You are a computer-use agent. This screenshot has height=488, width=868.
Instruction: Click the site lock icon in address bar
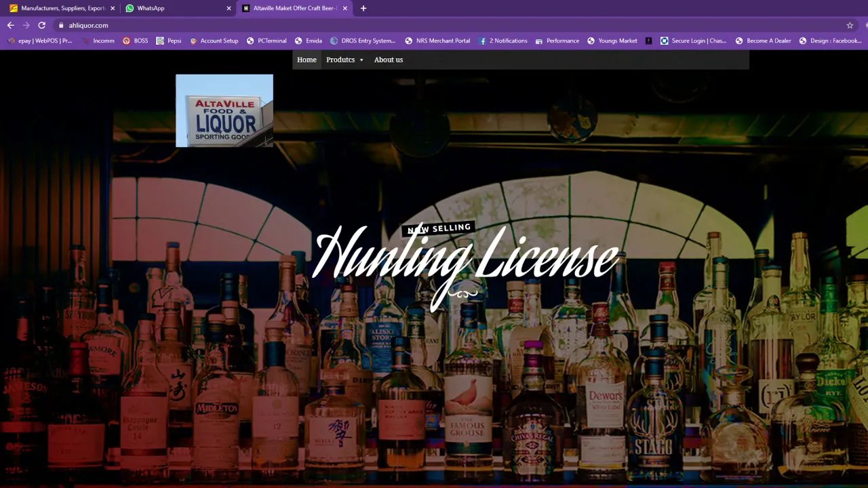[x=61, y=25]
